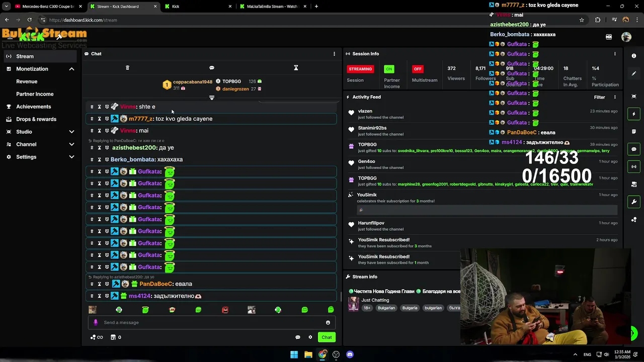The image size is (644, 362).
Task: Open user profile avatar at top right
Action: [626, 37]
